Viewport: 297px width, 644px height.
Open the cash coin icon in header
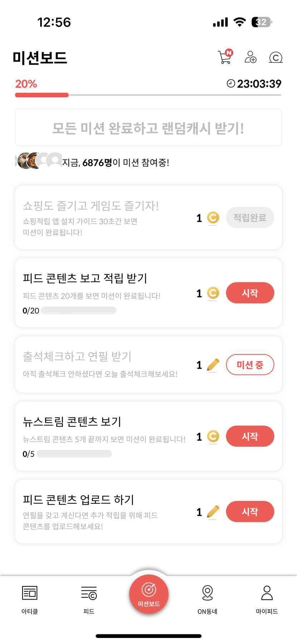[x=276, y=57]
